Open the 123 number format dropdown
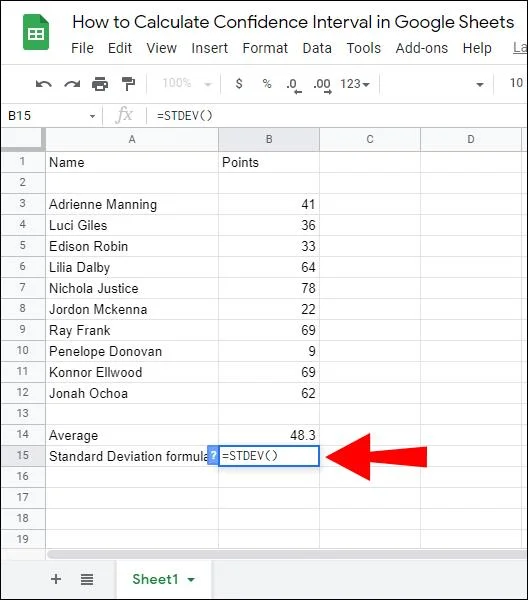The height and width of the screenshot is (600, 528). pos(355,84)
